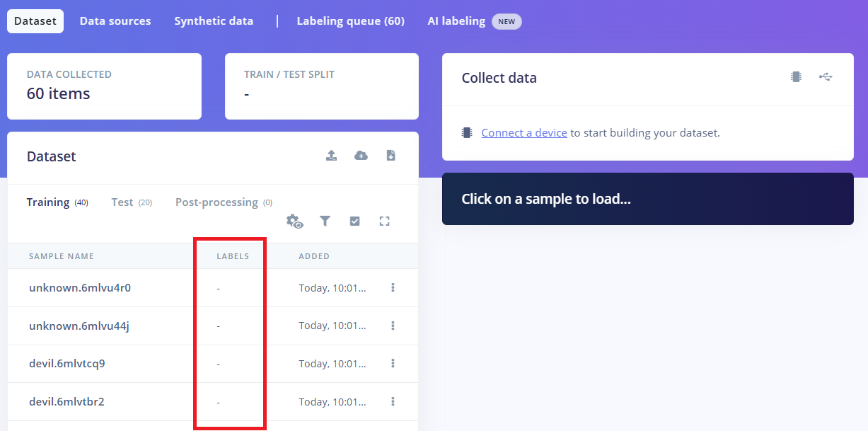Click the funnel filter icon
Screen dimensions: 868x431
pos(325,222)
